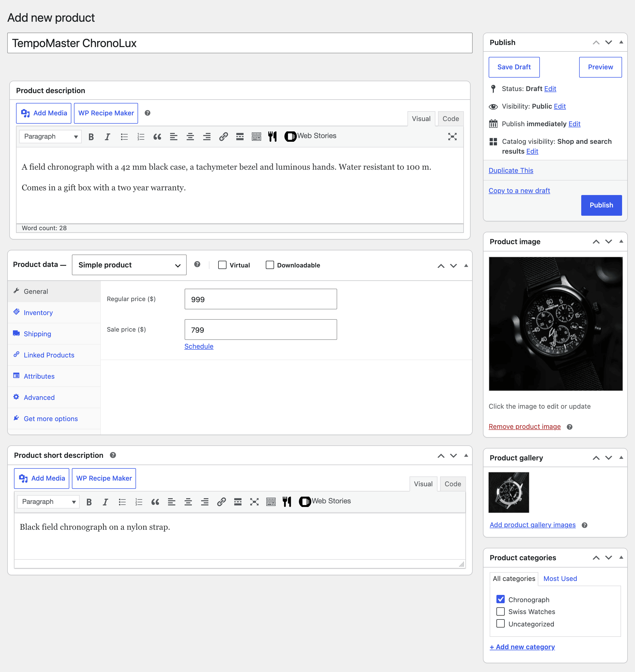Open the Shipping tab in Product data
The image size is (635, 672).
(x=54, y=334)
